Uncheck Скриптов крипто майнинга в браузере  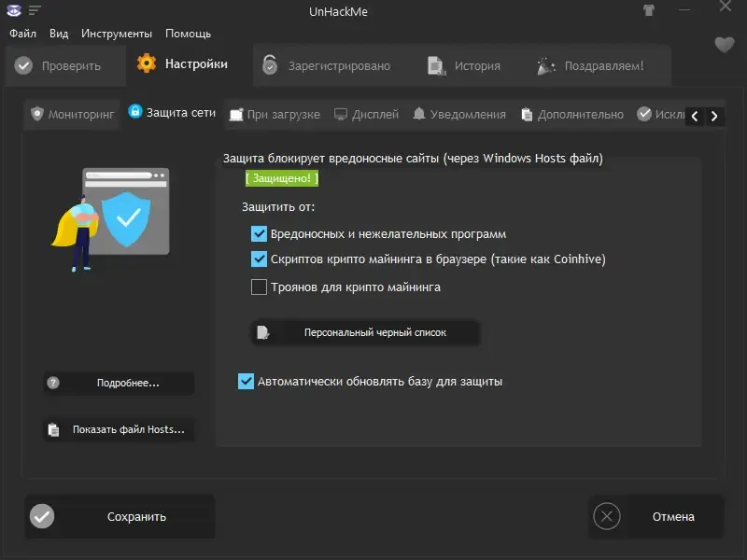259,259
